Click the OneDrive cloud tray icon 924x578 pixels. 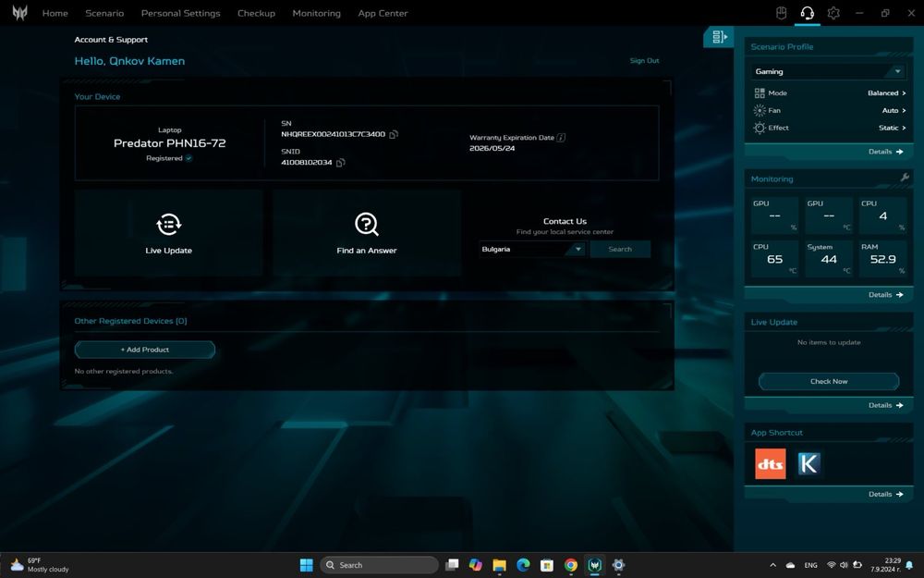(791, 565)
